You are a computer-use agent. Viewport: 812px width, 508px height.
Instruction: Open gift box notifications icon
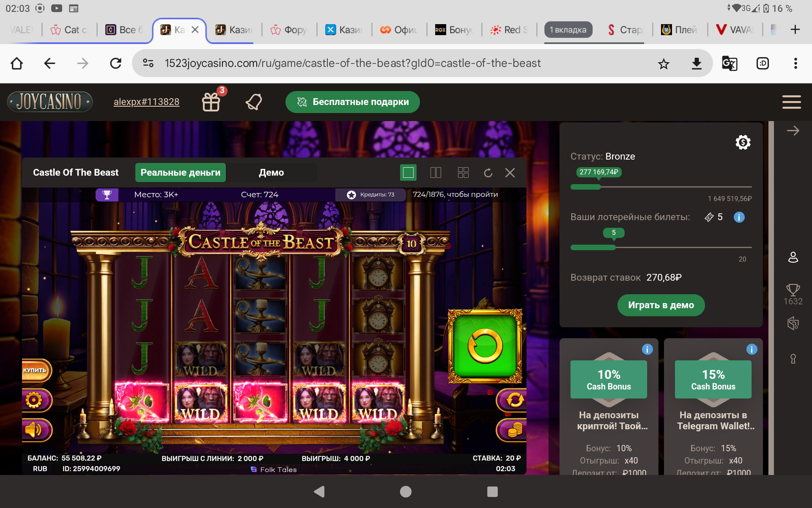coord(211,102)
